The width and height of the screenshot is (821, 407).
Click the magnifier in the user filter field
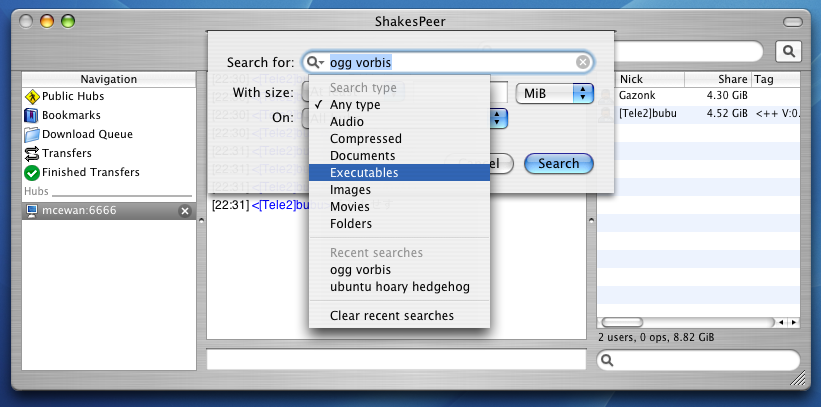pyautogui.click(x=607, y=360)
